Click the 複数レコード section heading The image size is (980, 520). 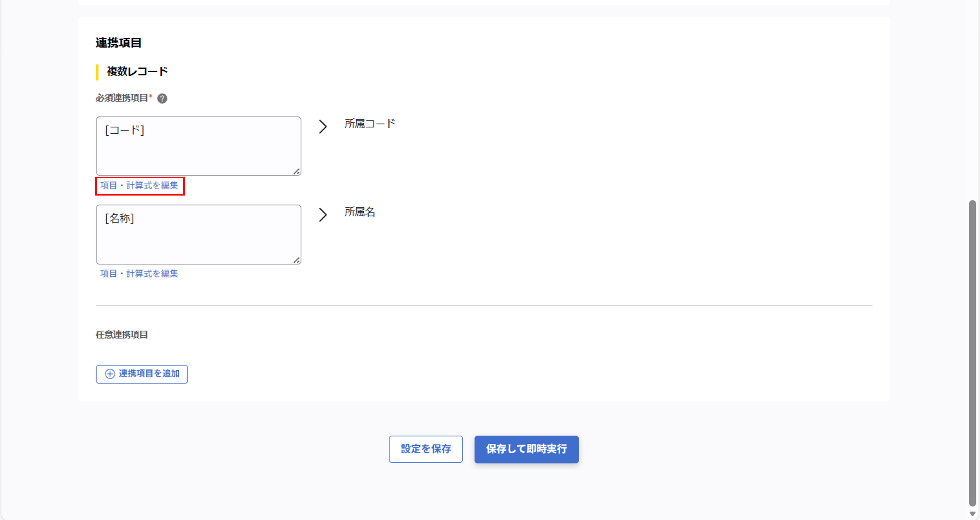coord(137,71)
